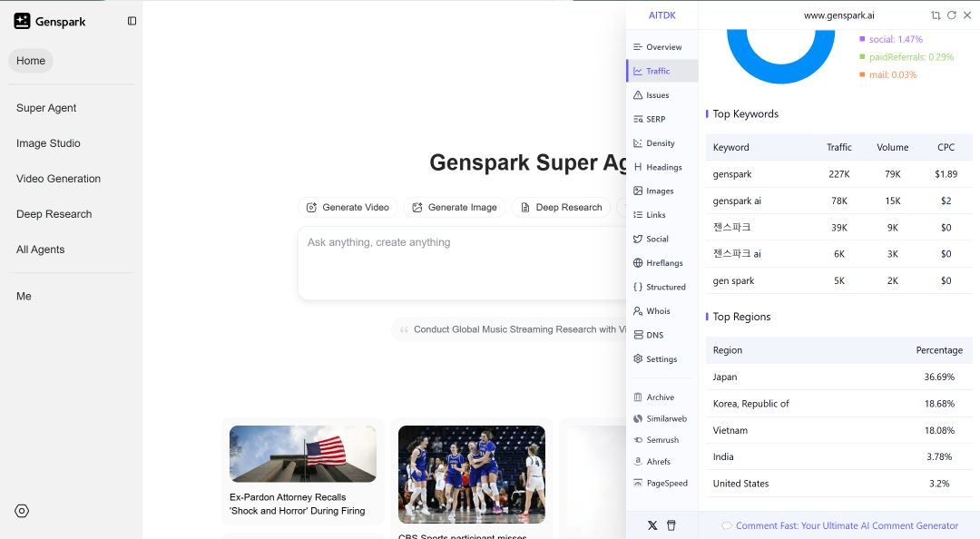Click the Generate Image chip
The height and width of the screenshot is (539, 980).
pos(455,207)
